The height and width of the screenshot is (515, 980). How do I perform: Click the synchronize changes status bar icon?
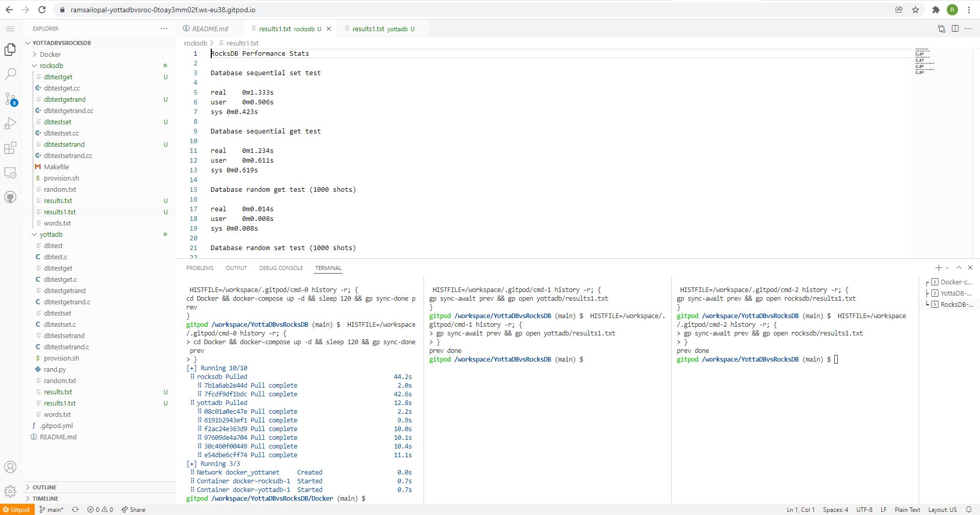click(75, 509)
